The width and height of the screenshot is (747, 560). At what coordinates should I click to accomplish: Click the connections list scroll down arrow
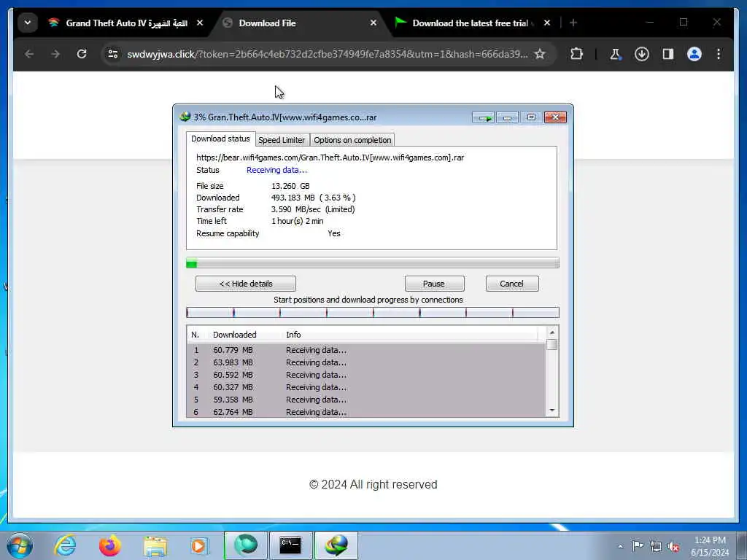point(552,411)
